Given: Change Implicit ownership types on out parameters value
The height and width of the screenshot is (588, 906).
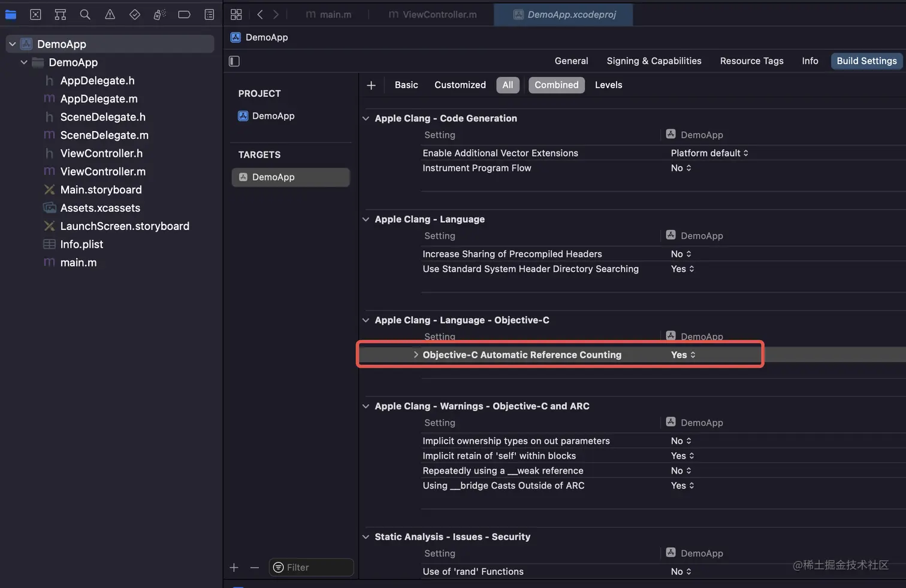Looking at the screenshot, I should (681, 441).
